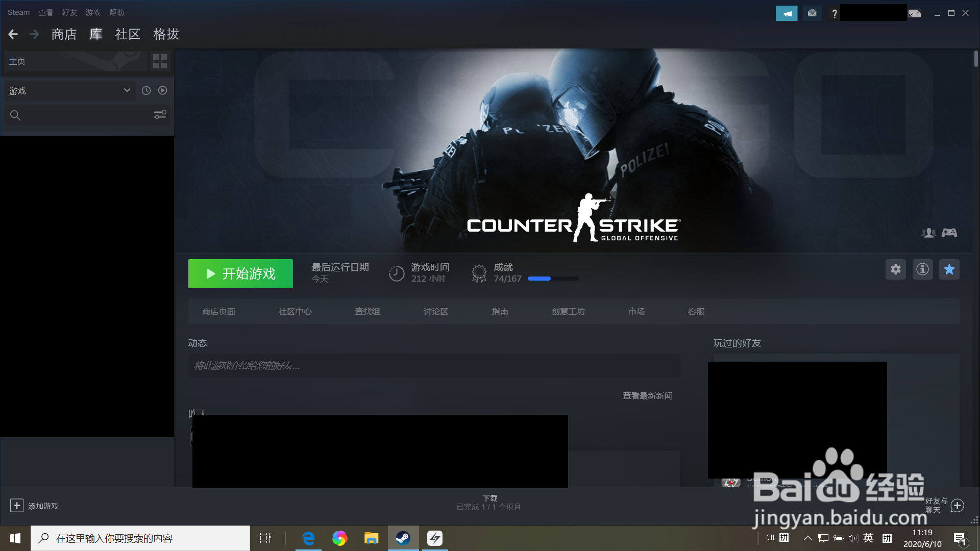
Task: Open the 讨论区 link
Action: click(436, 311)
